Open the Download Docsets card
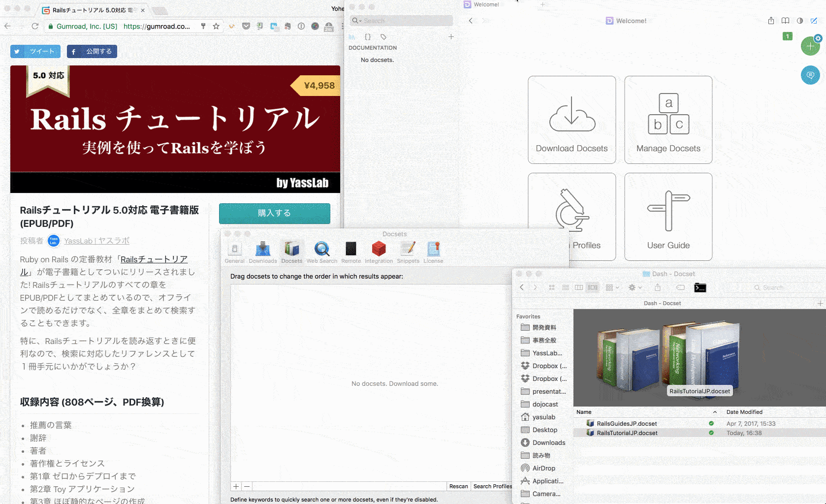826x504 pixels. click(572, 120)
